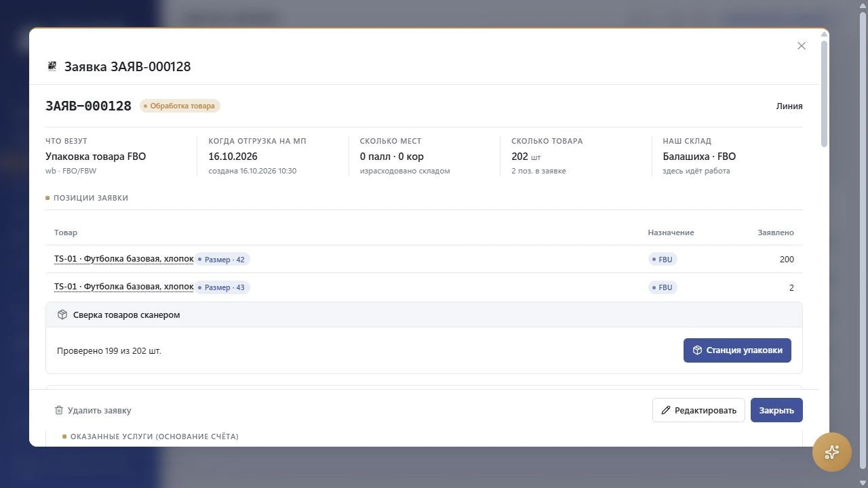Click the Размер · 43 tag
The width and height of the screenshot is (868, 488).
(222, 287)
